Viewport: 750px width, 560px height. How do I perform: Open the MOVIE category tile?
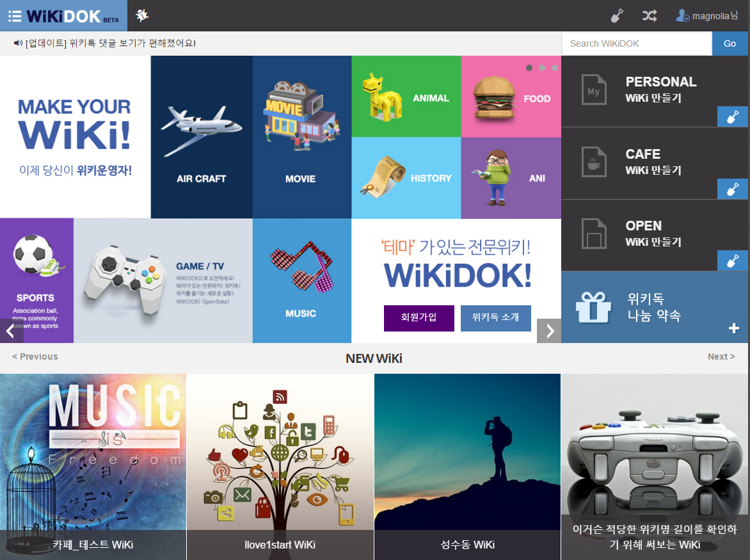pos(302,137)
